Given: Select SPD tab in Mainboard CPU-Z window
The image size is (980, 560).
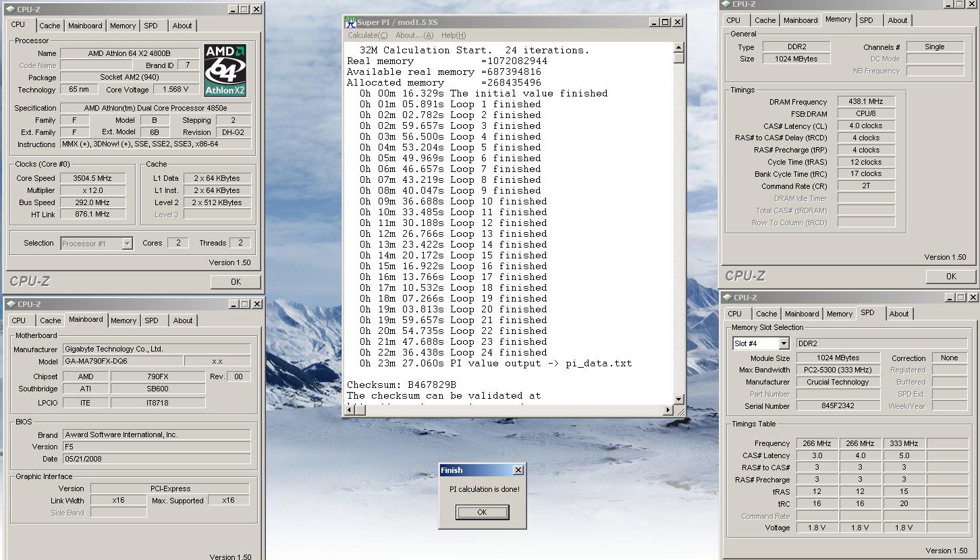Looking at the screenshot, I should point(152,320).
